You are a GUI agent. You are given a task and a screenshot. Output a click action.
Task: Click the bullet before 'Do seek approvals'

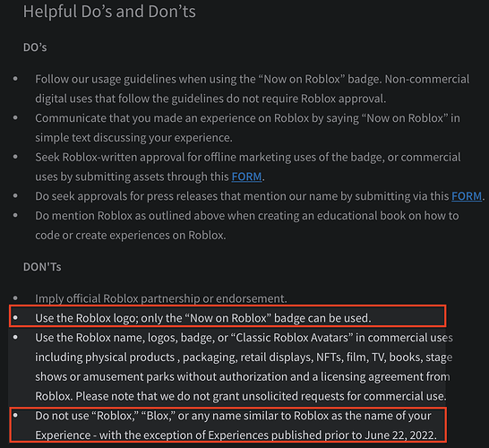(x=15, y=195)
